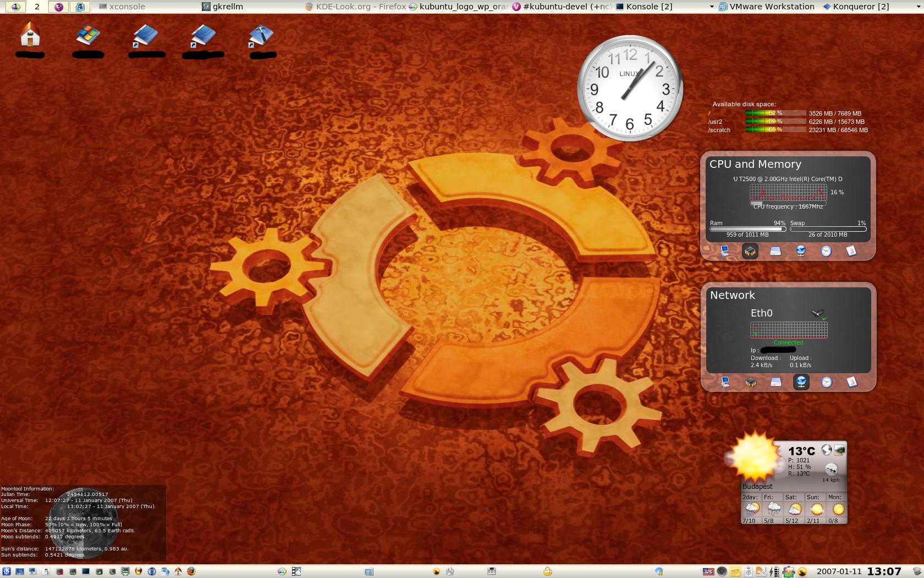Click the Mon: forecast in weather widget
This screenshot has width=924, height=578.
coord(836,509)
